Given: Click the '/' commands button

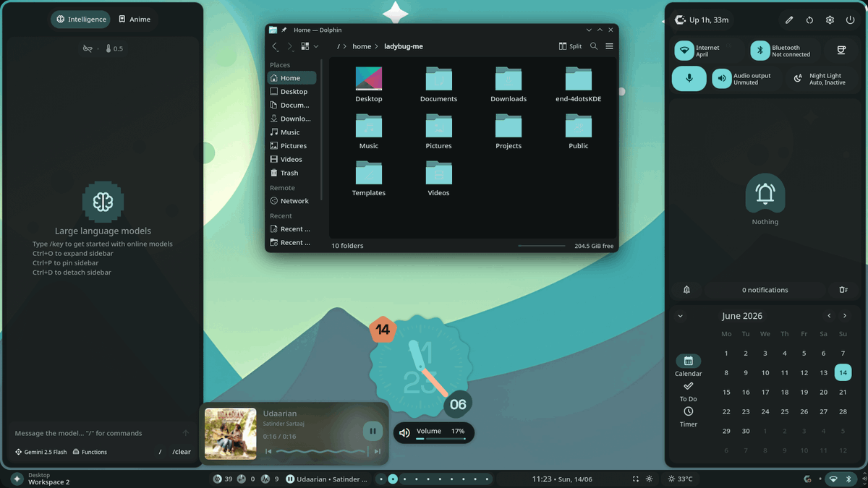Looking at the screenshot, I should (161, 452).
